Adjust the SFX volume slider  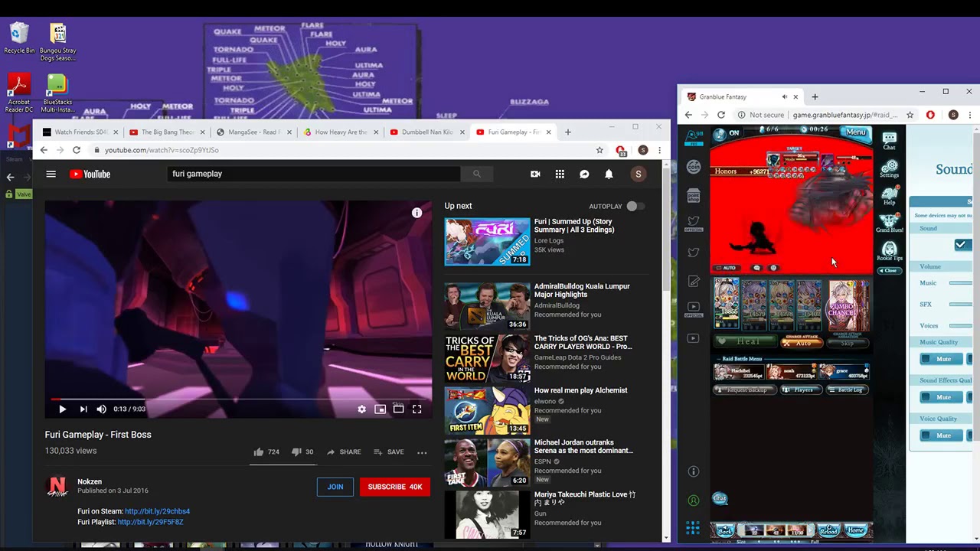pos(961,305)
